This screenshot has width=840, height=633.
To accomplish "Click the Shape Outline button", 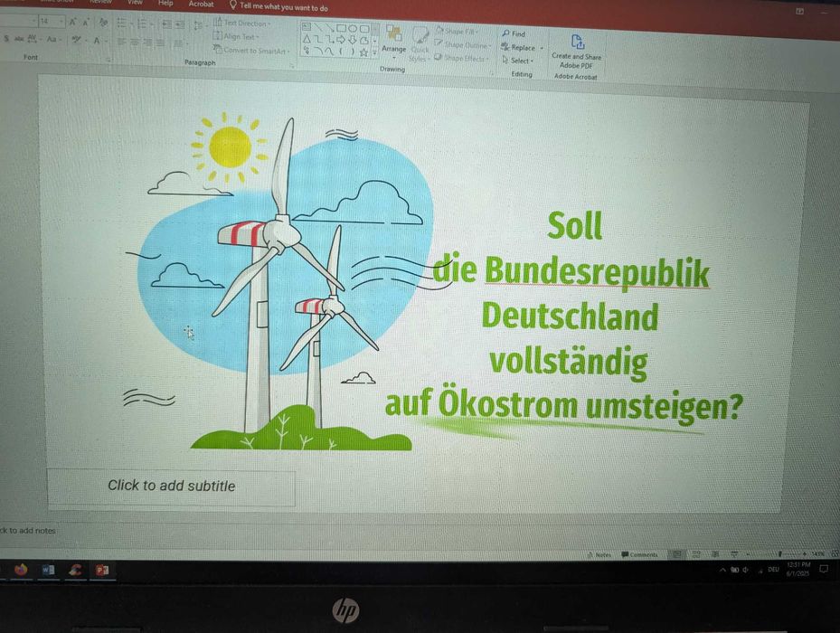I will pyautogui.click(x=462, y=44).
